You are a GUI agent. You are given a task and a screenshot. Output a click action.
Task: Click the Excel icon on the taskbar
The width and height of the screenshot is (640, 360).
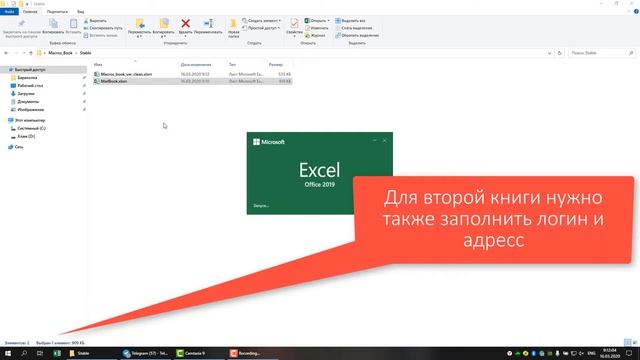[57, 353]
